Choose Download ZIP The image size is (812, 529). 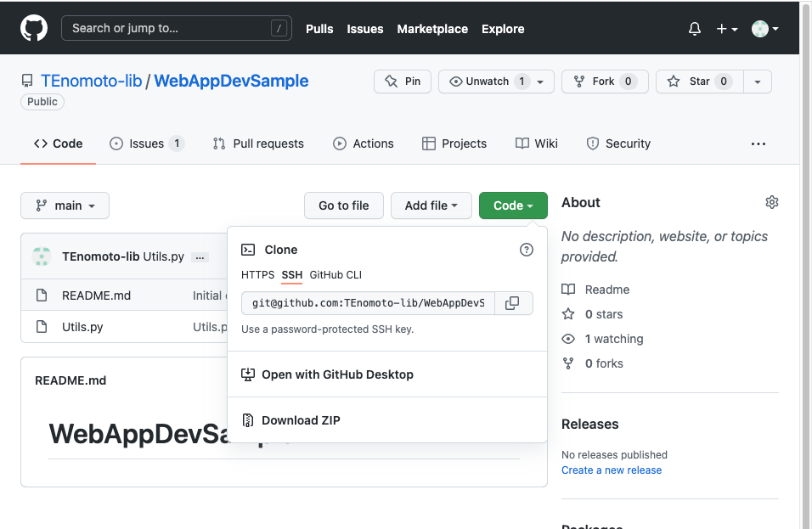387,419
